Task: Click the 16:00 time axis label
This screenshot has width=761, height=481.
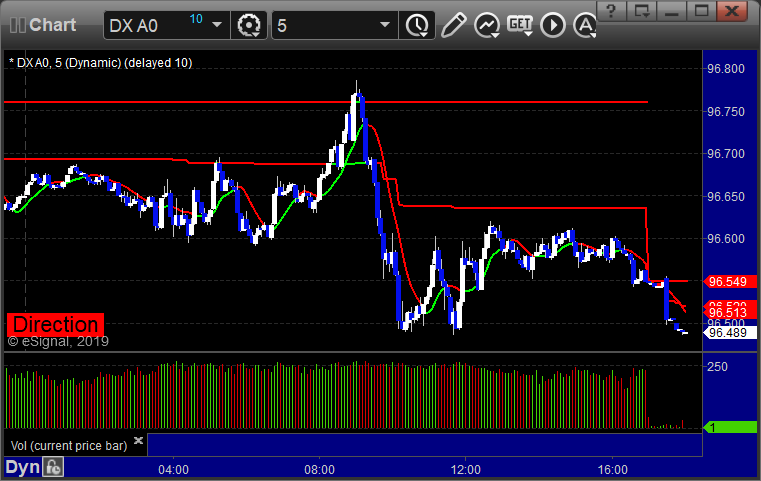Action: pos(612,470)
